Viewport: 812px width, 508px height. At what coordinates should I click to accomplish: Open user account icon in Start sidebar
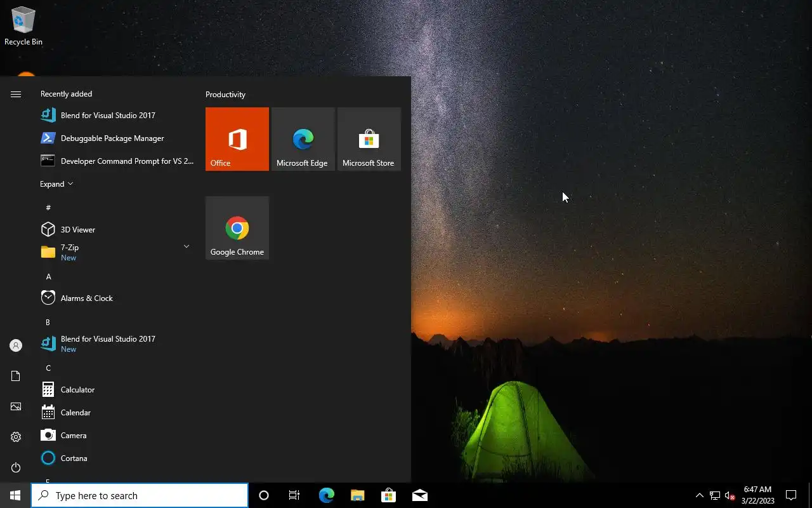[16, 345]
